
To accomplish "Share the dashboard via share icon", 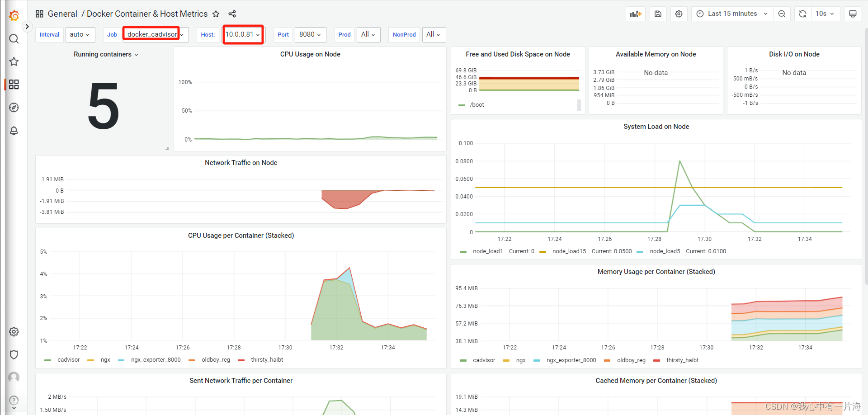I will click(x=232, y=14).
